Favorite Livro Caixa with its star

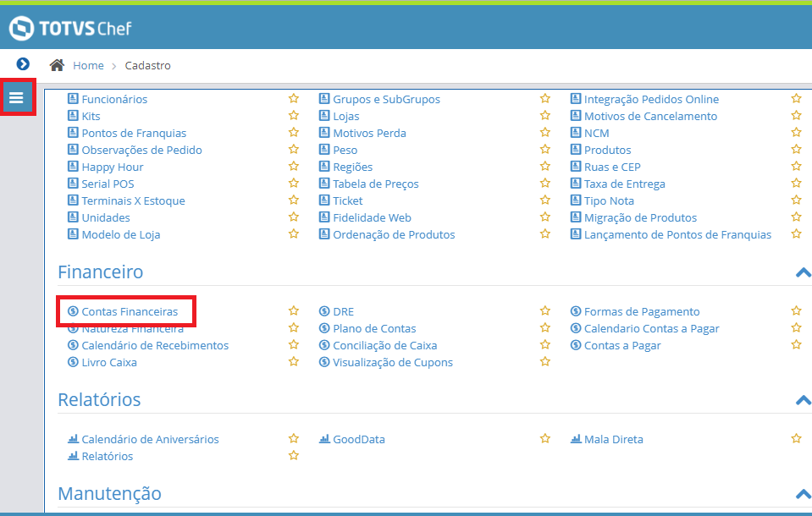pyautogui.click(x=294, y=361)
